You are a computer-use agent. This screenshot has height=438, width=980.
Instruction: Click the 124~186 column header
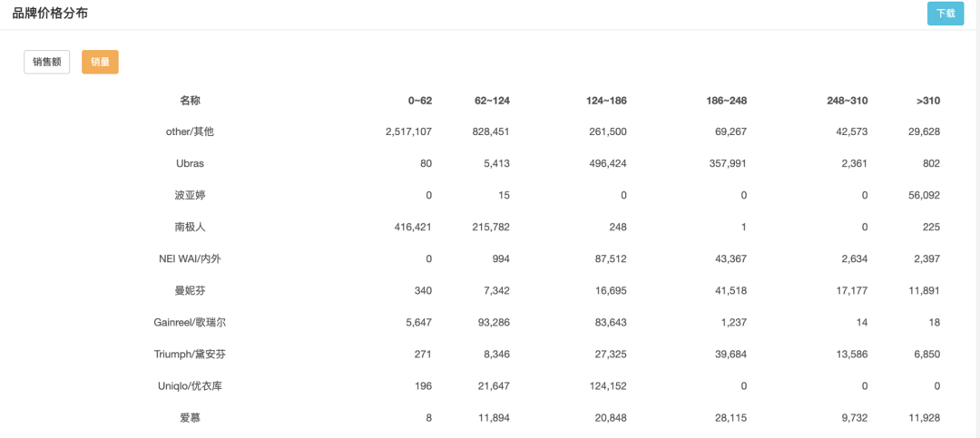[x=606, y=101]
